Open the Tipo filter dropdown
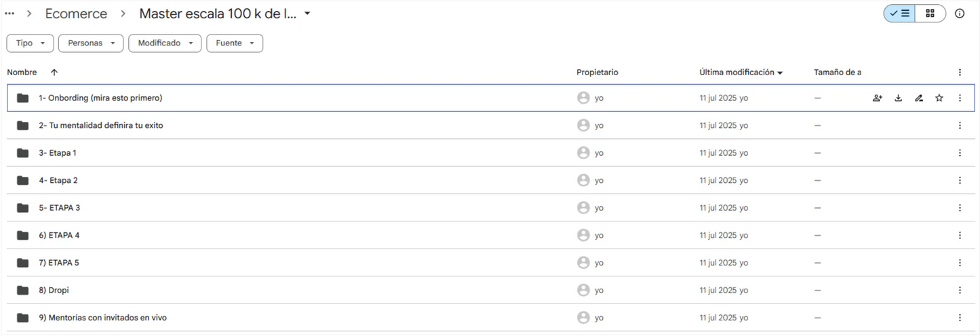The width and height of the screenshot is (980, 336). point(30,43)
